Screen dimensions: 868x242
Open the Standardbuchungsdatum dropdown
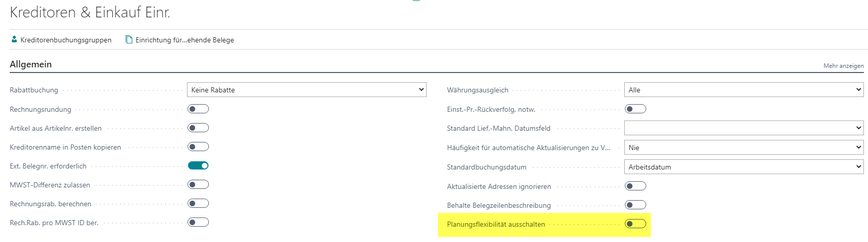point(744,167)
